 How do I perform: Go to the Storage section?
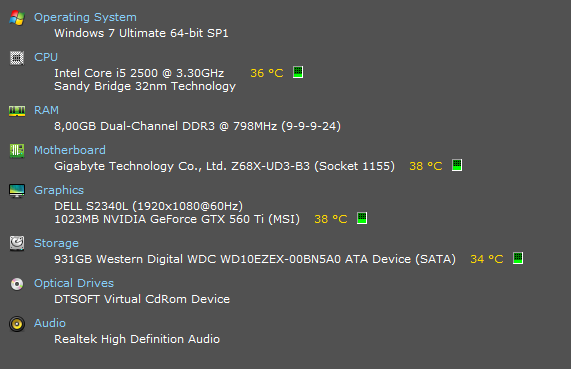(56, 243)
